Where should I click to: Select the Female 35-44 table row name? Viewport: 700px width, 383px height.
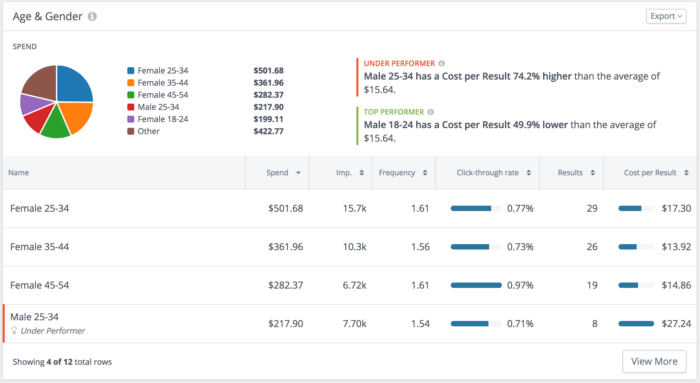coord(39,247)
